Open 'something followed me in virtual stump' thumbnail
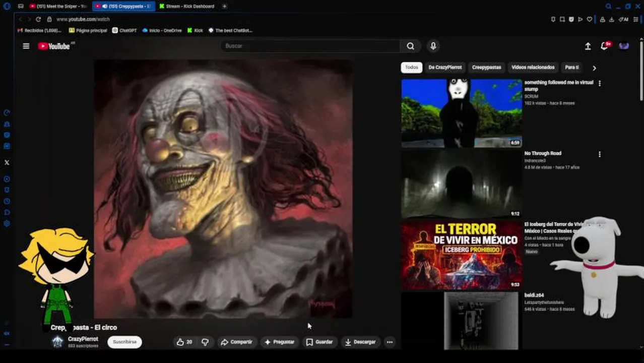 (x=462, y=113)
